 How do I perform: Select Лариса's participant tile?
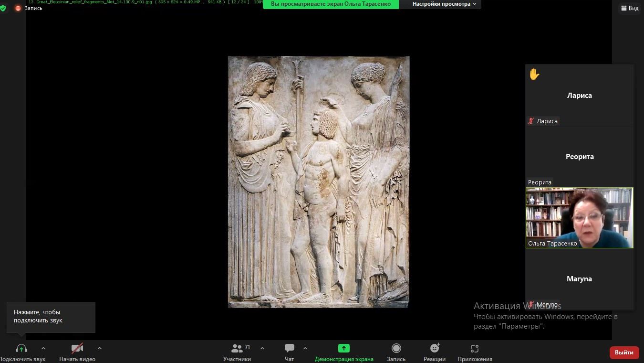[x=580, y=96]
